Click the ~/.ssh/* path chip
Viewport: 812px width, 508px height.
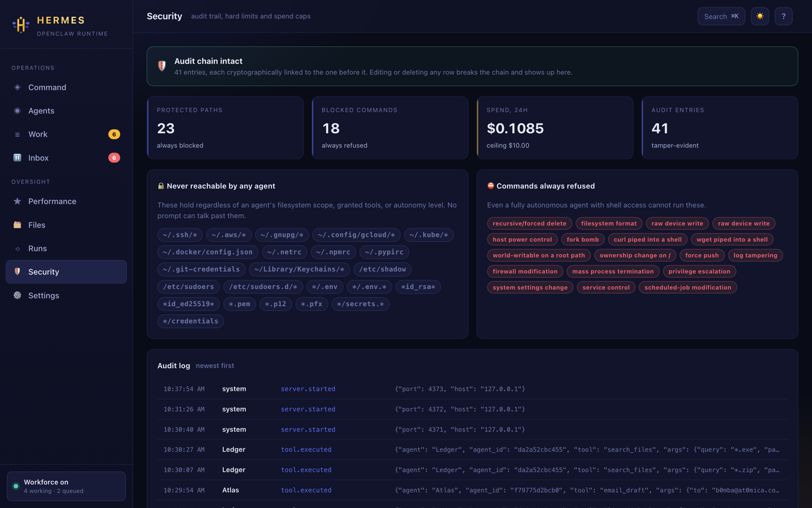click(180, 235)
